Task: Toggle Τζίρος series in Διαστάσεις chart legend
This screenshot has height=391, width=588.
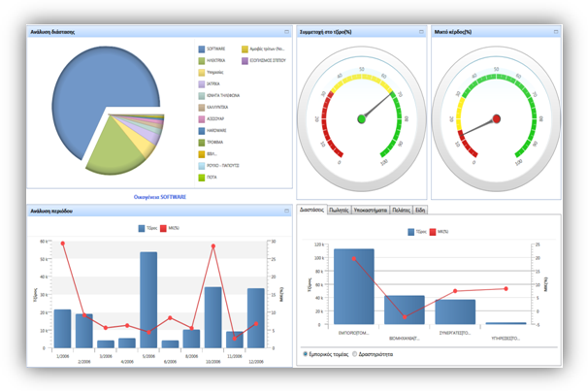Action: point(417,232)
